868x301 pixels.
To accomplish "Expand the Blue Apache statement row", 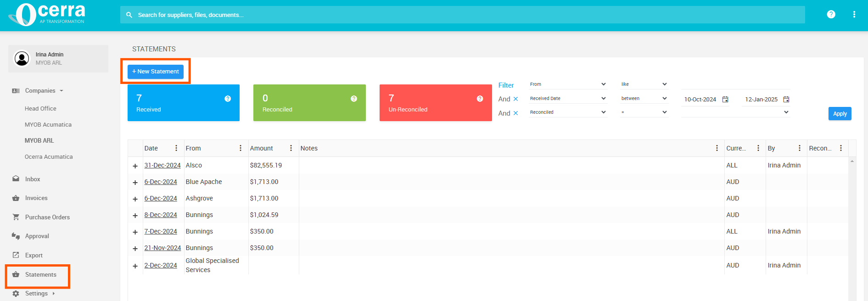I will point(135,183).
